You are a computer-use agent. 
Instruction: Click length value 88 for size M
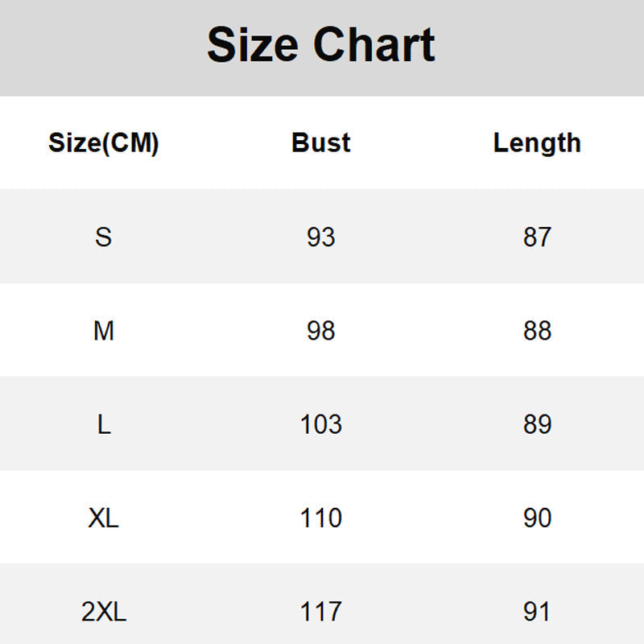(x=537, y=331)
